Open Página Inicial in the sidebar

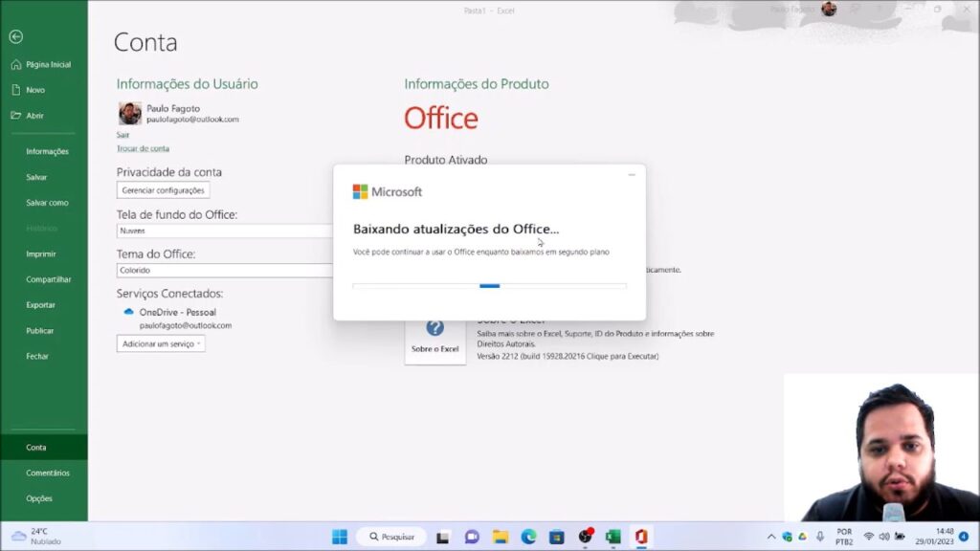(x=41, y=64)
